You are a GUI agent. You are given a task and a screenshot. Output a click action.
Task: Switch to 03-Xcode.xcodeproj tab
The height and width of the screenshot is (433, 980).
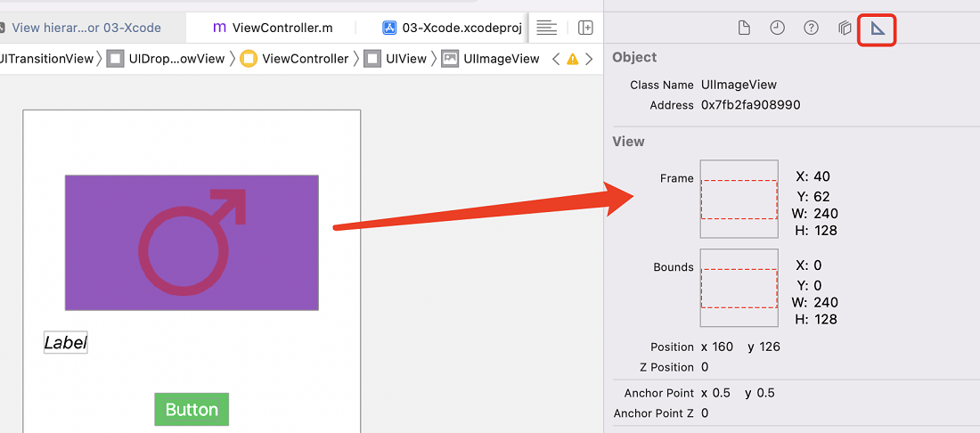[x=453, y=28]
